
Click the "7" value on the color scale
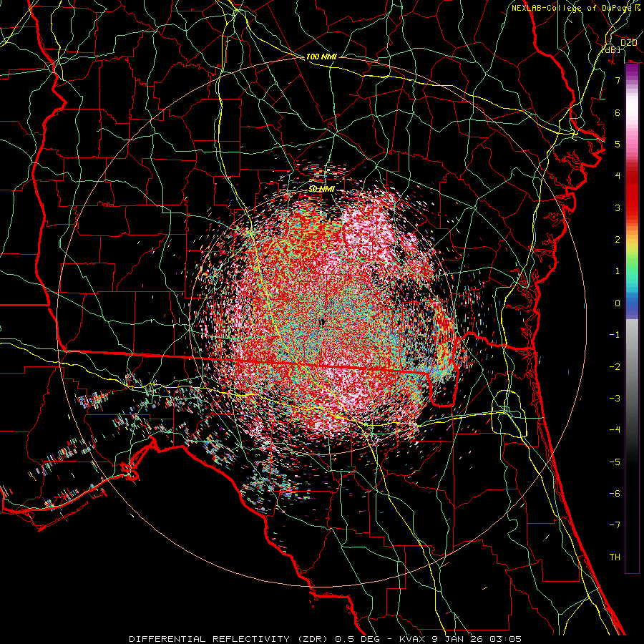[x=618, y=80]
